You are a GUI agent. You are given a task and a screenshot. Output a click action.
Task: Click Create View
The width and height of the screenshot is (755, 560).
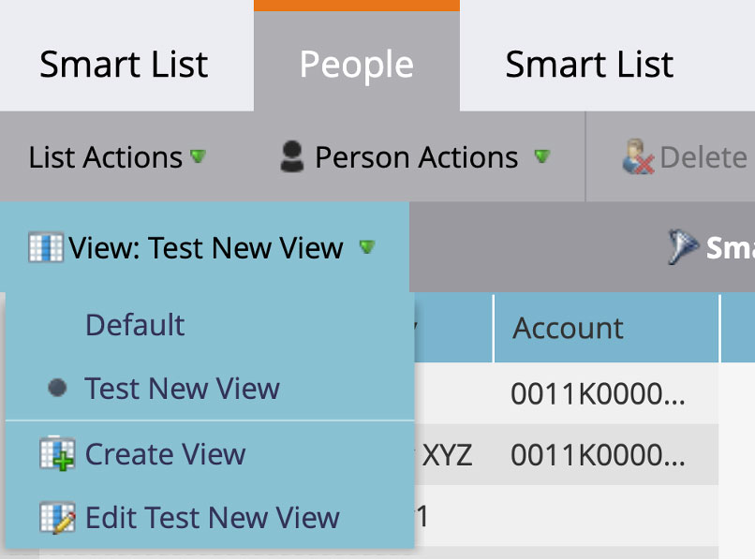(165, 455)
